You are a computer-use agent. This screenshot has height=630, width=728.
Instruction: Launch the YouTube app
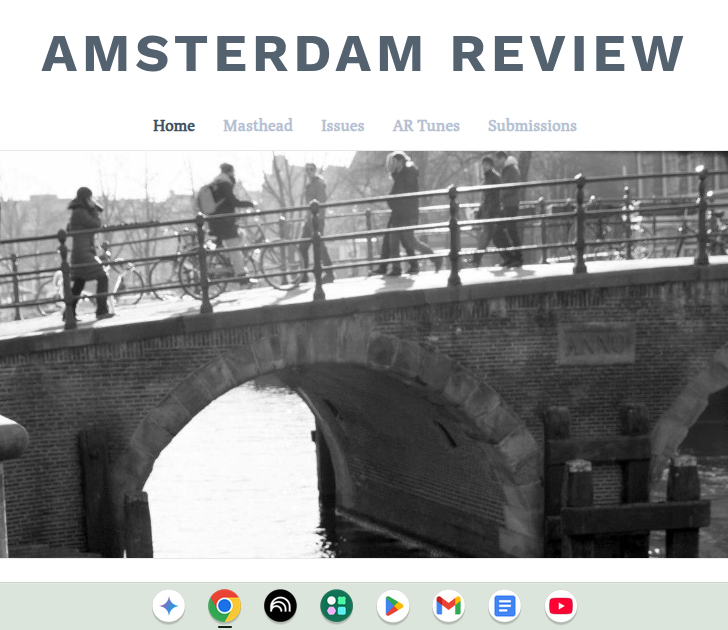(x=561, y=606)
